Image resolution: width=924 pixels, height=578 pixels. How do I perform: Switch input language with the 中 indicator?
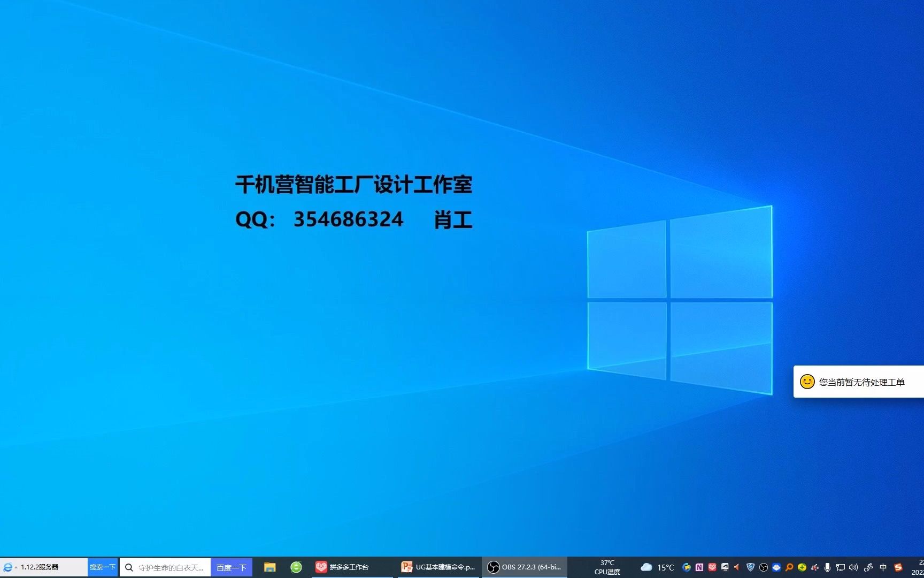(x=883, y=567)
